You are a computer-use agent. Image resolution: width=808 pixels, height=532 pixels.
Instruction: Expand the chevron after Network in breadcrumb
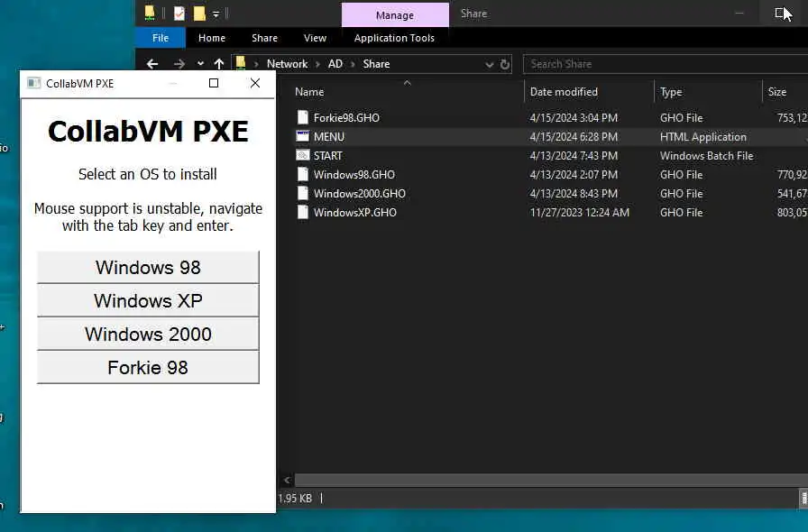317,64
